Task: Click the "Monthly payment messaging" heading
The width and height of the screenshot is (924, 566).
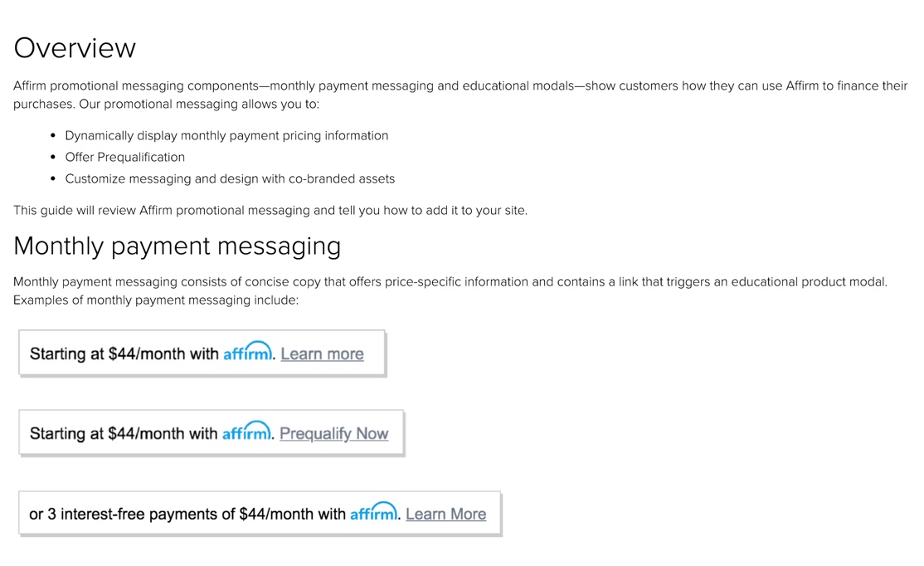Action: (x=177, y=246)
